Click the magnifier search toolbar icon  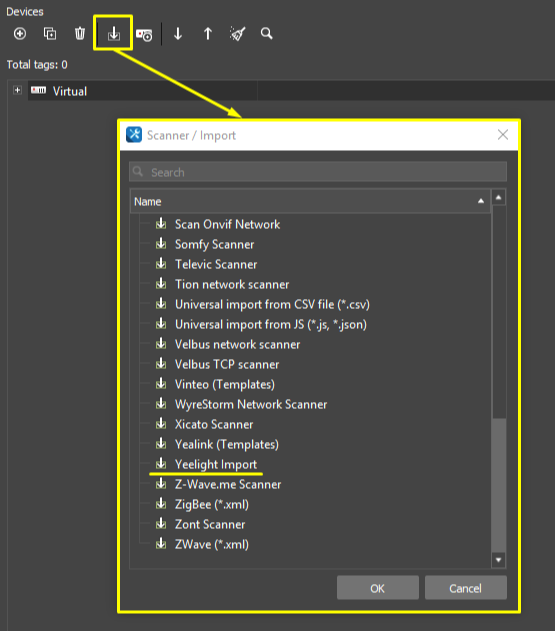(x=266, y=33)
